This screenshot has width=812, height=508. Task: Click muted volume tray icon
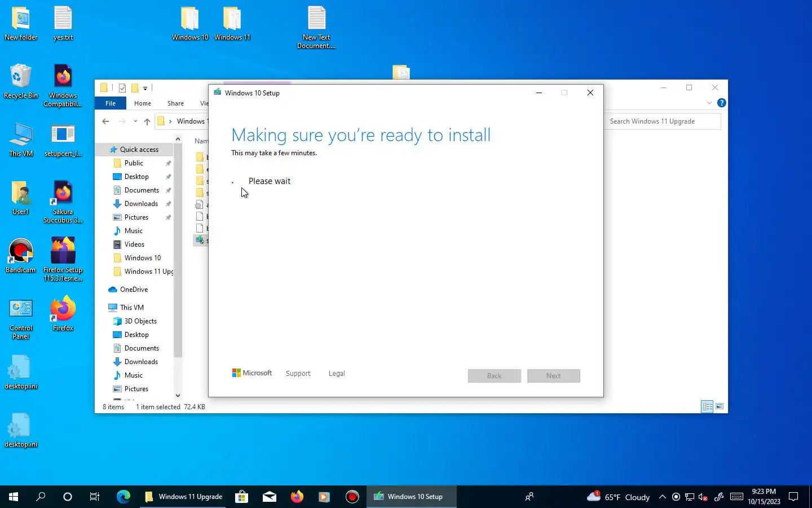click(x=703, y=497)
